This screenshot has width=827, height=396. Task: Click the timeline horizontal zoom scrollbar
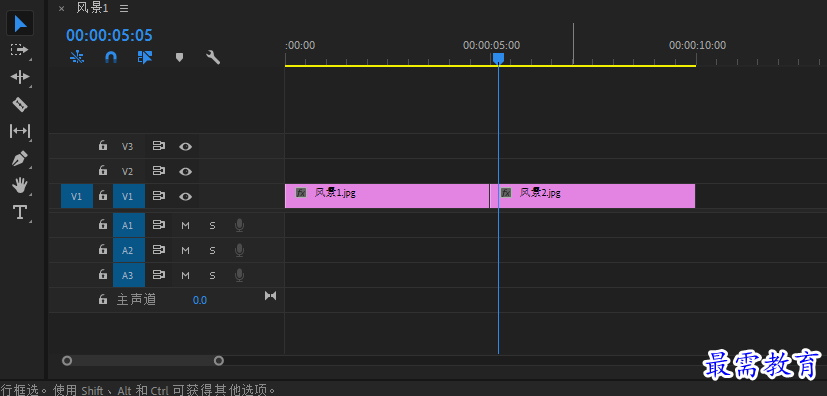[143, 361]
